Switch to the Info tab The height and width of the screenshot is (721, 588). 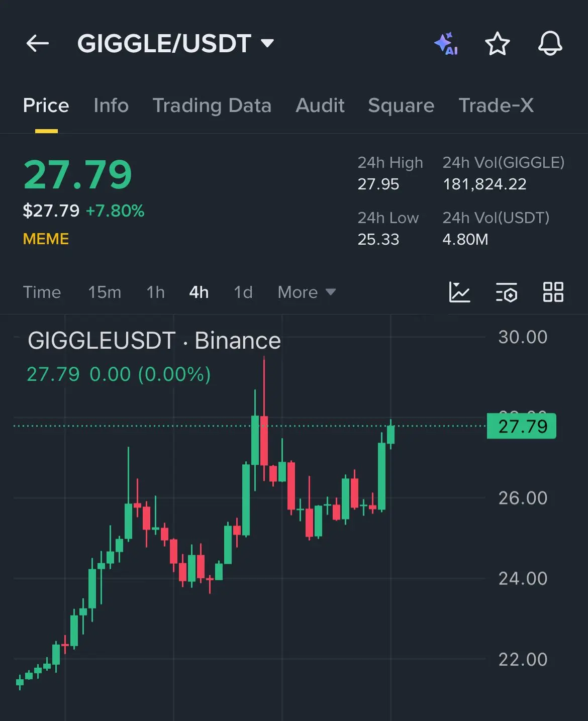click(x=111, y=106)
